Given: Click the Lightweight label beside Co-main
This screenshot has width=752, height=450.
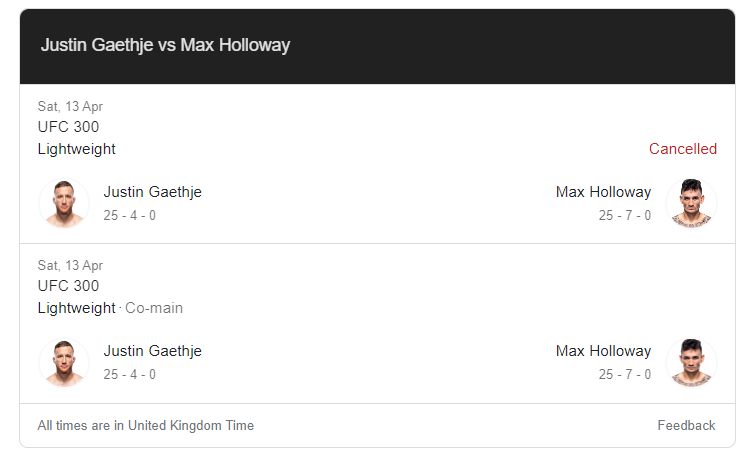Looking at the screenshot, I should click(76, 308).
